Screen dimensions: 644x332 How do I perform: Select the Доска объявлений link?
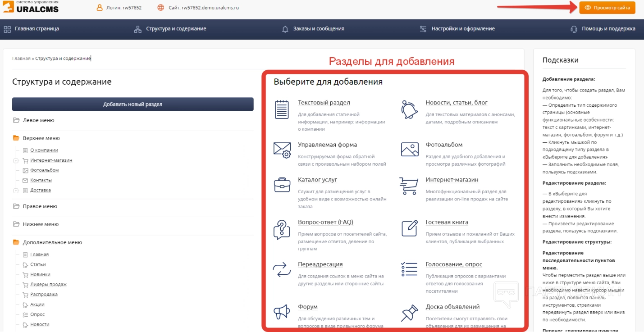coord(452,307)
